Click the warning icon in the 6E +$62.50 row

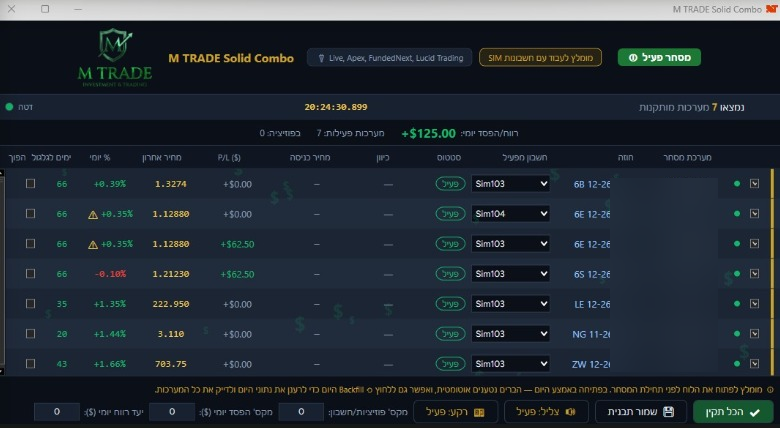pyautogui.click(x=93, y=244)
